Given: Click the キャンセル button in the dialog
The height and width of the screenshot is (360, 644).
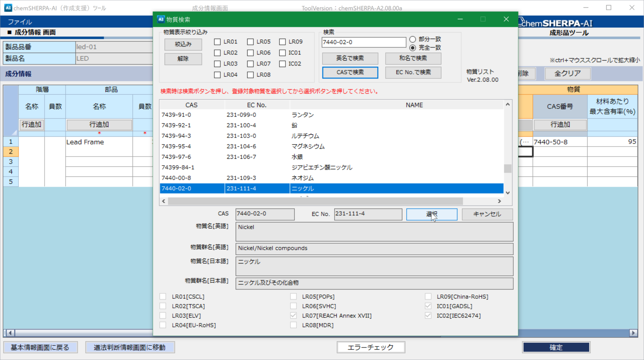Looking at the screenshot, I should 487,214.
